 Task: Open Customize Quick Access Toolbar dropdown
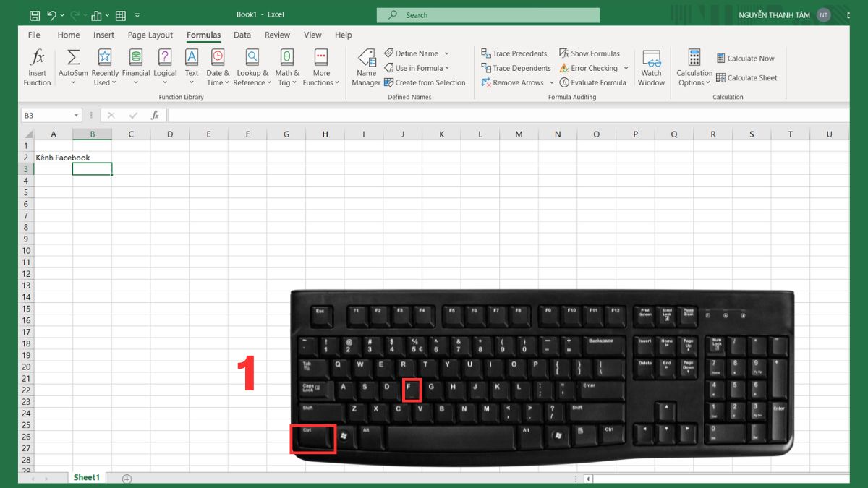pyautogui.click(x=137, y=14)
